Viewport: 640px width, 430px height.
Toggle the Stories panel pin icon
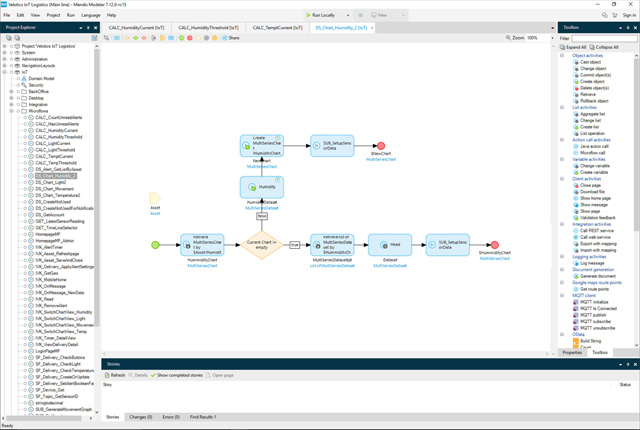click(x=628, y=364)
